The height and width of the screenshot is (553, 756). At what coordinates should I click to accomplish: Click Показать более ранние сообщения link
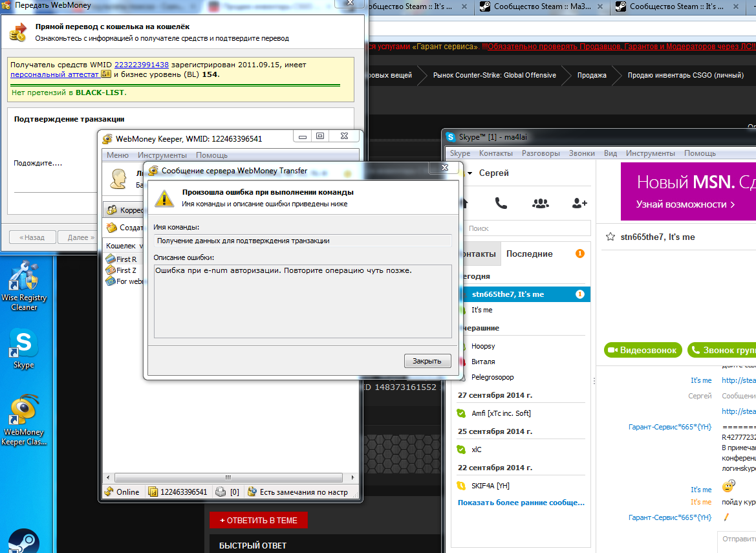click(x=521, y=503)
